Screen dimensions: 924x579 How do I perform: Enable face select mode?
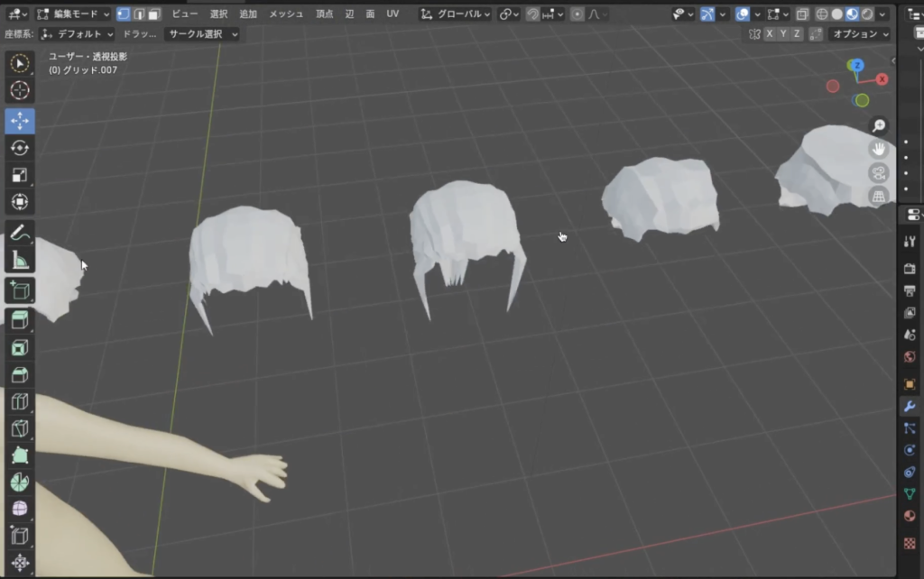pos(154,14)
